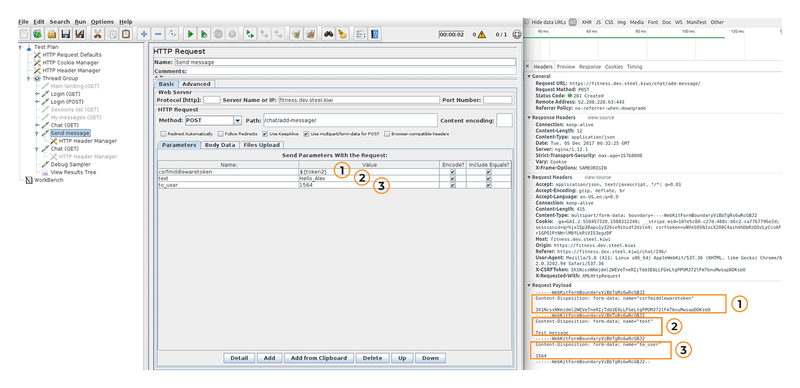Toggle Encode checkbox for csrfmiddlewaretoken row
This screenshot has height=388, width=800.
[x=453, y=172]
